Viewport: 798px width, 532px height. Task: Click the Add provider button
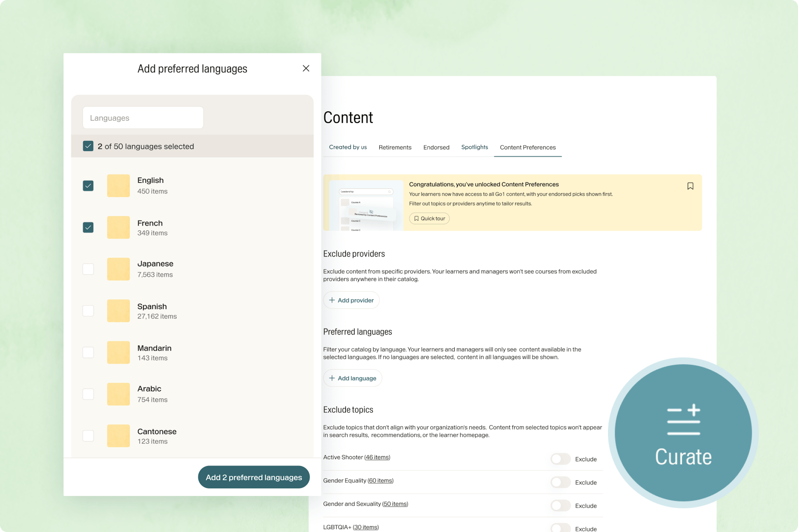[351, 300]
